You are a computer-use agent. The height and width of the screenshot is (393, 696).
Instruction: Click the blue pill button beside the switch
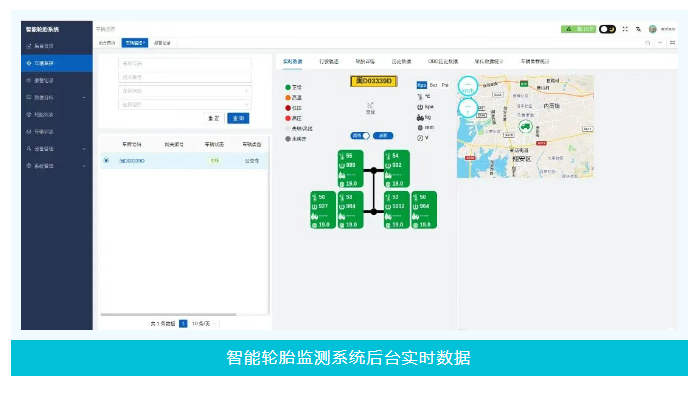pyautogui.click(x=383, y=136)
